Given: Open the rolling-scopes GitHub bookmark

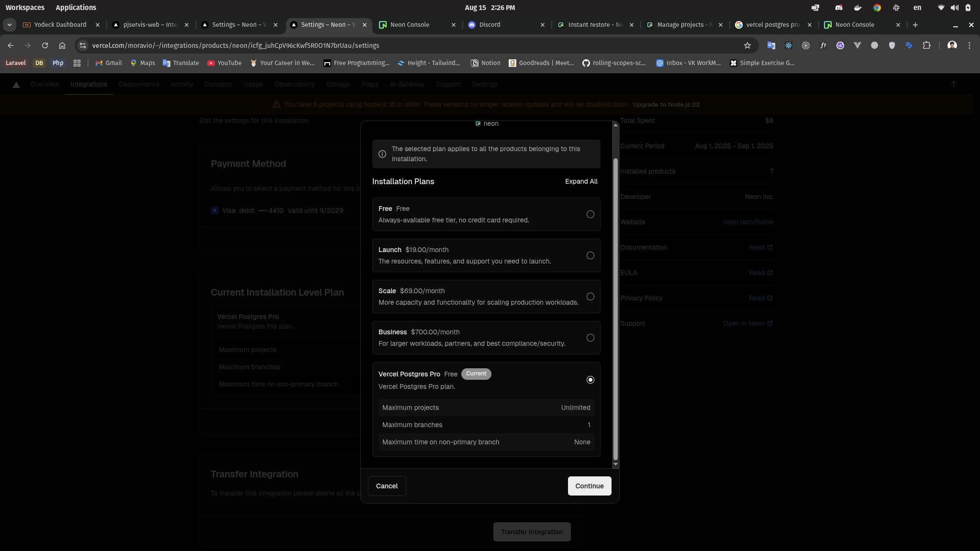Looking at the screenshot, I should pos(614,63).
